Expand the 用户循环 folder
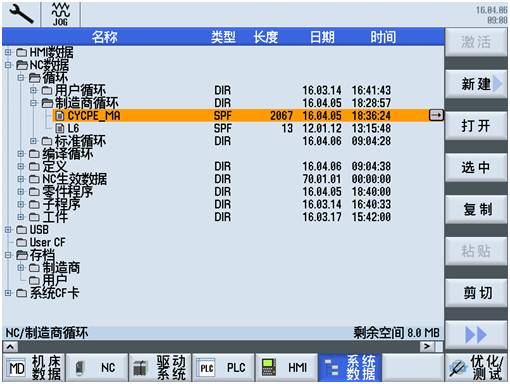Image resolution: width=510 pixels, height=384 pixels. (x=33, y=90)
